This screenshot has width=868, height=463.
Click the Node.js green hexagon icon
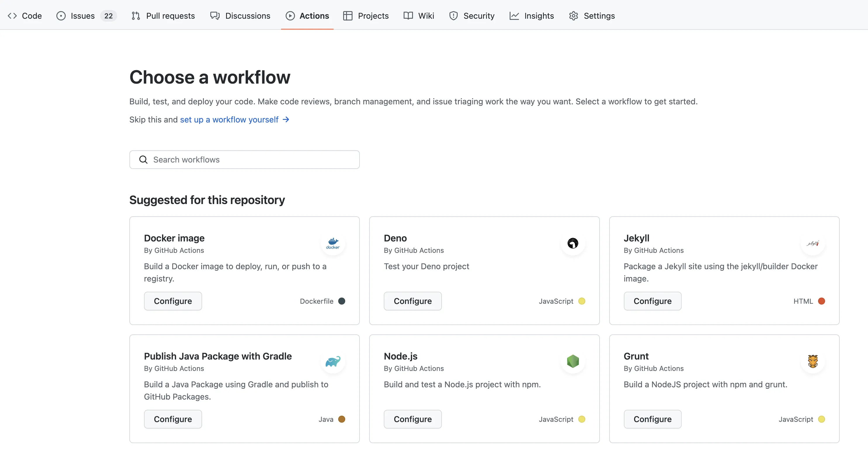pyautogui.click(x=572, y=361)
